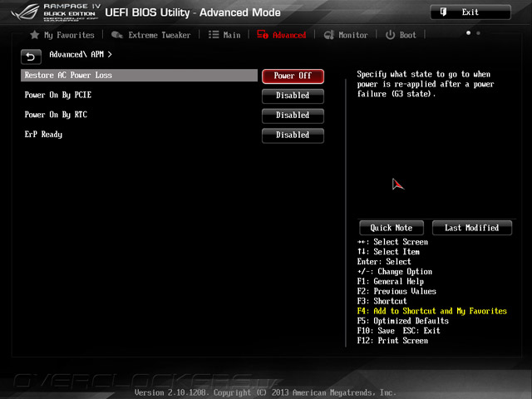Screen dimensions: 532x399
Task: Show the Last Modified list
Action: pos(471,228)
